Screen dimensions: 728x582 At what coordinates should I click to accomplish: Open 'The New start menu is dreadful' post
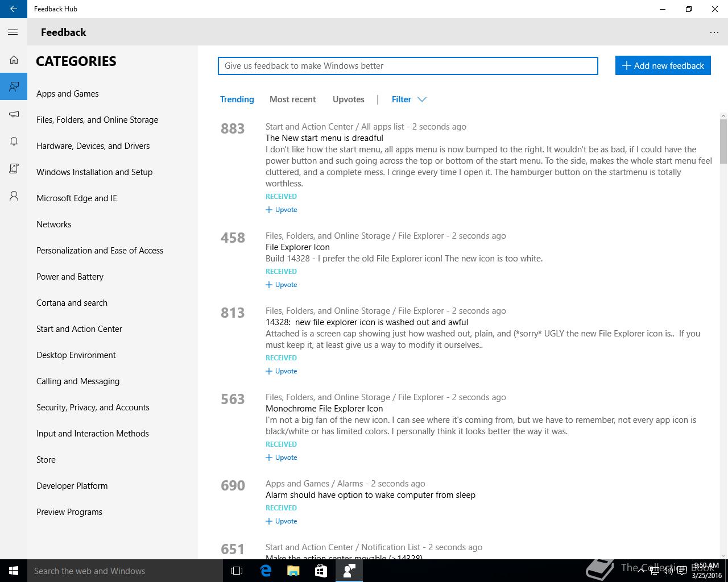(x=324, y=138)
